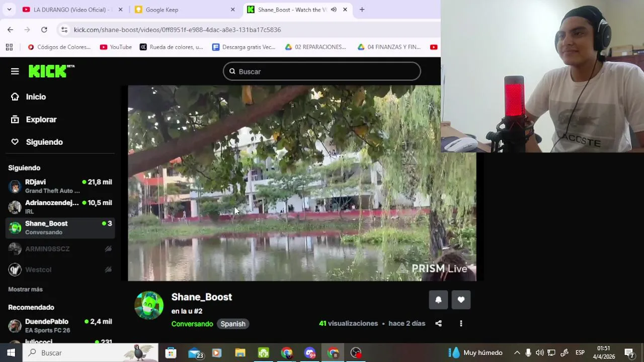Open network icon in system tray
The image size is (644, 362).
pos(551,352)
